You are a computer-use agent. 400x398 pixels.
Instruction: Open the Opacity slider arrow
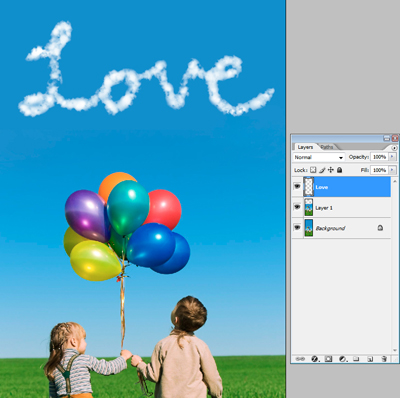(392, 157)
